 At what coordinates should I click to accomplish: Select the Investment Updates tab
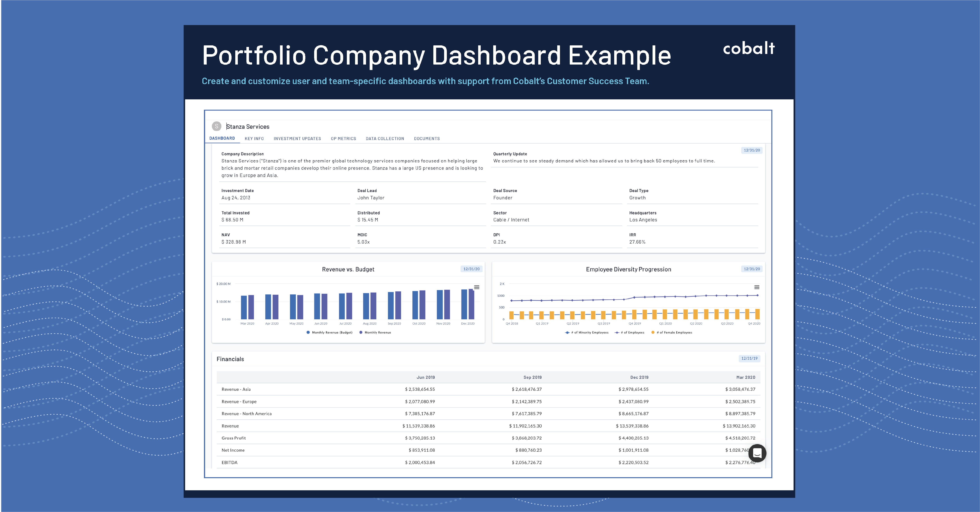[x=297, y=138]
